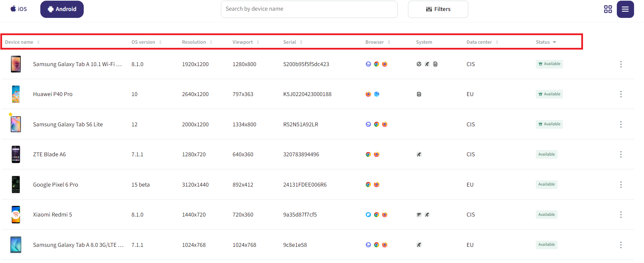Click no-WiFi icon on Xiaomi Redmi 5
The height and width of the screenshot is (263, 644).
(419, 214)
